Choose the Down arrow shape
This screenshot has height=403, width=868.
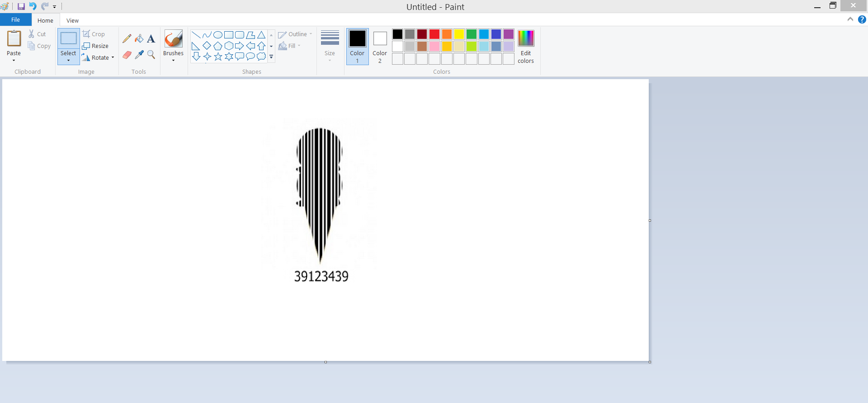click(196, 57)
